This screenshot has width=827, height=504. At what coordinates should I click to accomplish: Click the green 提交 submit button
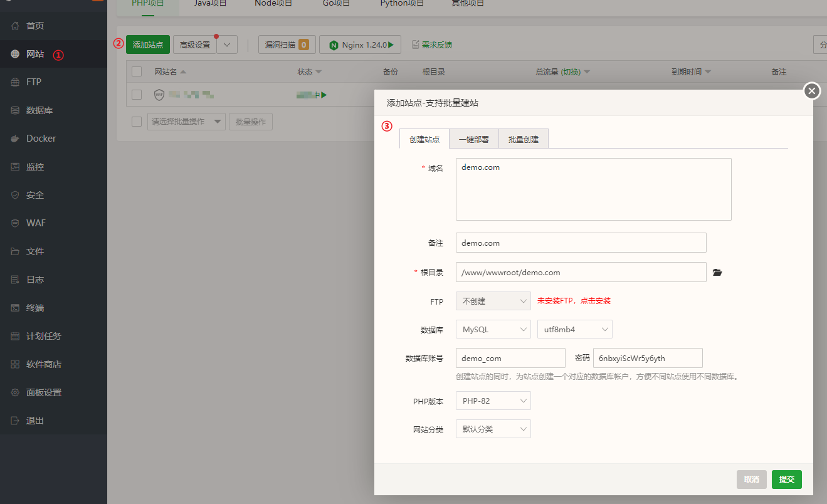tap(787, 480)
